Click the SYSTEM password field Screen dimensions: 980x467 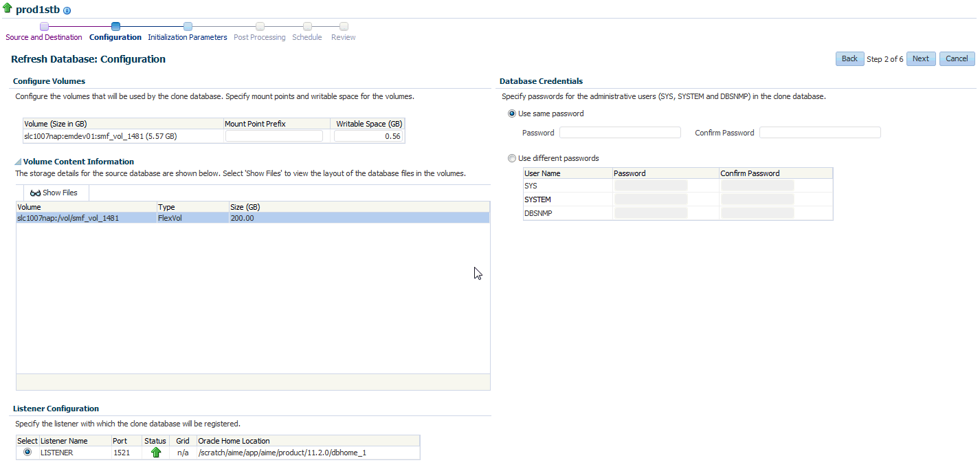tap(651, 199)
